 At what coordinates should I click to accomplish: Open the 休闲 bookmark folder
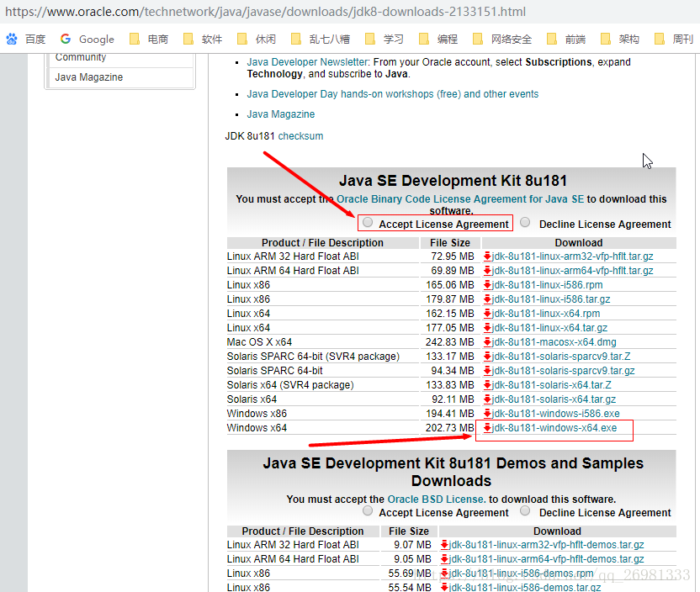(x=257, y=40)
